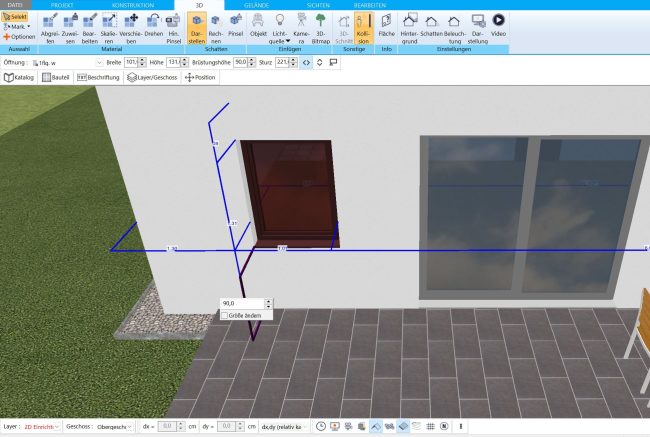Image resolution: width=650 pixels, height=437 pixels.
Task: Open the Position button
Action: pyautogui.click(x=200, y=78)
